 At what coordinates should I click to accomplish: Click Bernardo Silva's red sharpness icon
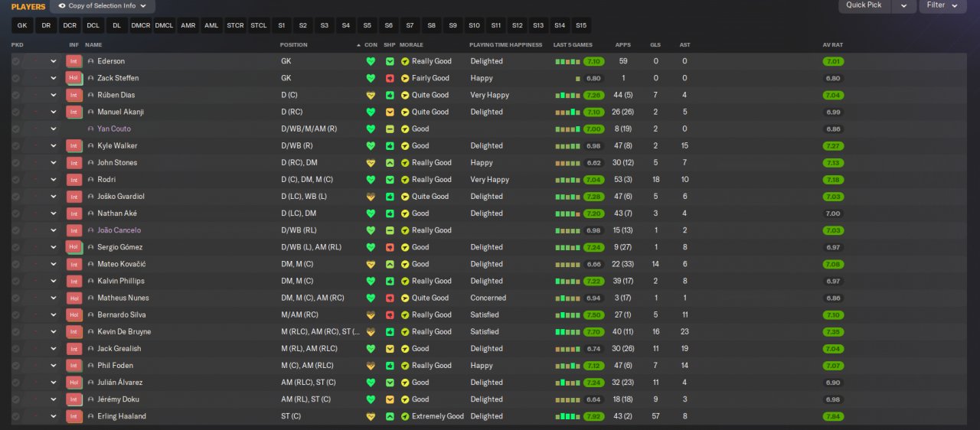click(x=390, y=314)
